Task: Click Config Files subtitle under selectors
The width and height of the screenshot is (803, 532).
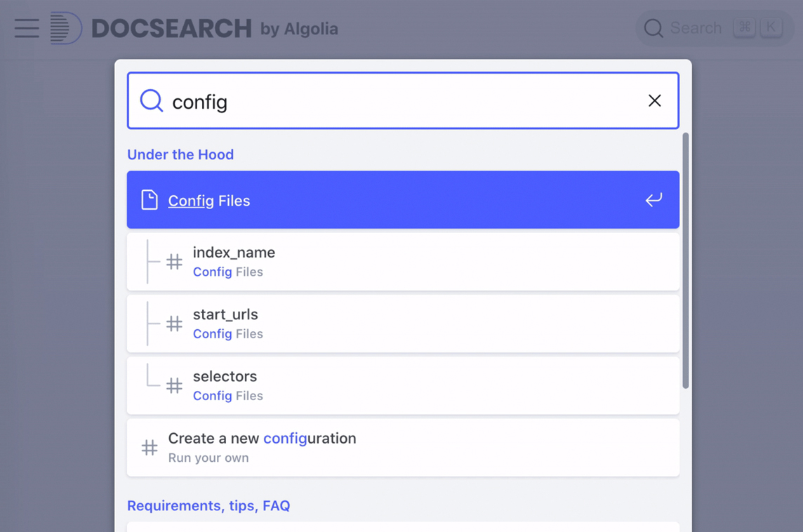Action: click(228, 396)
